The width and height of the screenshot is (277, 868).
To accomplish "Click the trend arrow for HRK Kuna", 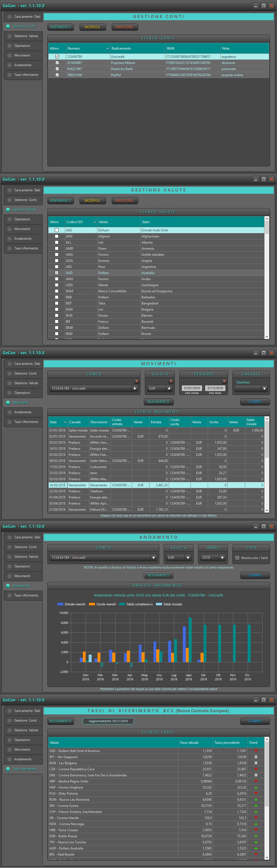I will [256, 830].
